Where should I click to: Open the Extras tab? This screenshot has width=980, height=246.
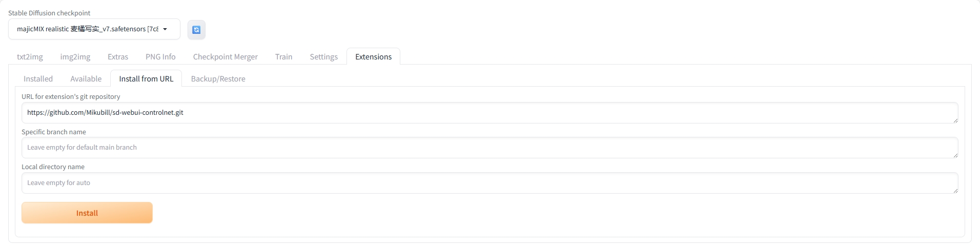[x=118, y=56]
